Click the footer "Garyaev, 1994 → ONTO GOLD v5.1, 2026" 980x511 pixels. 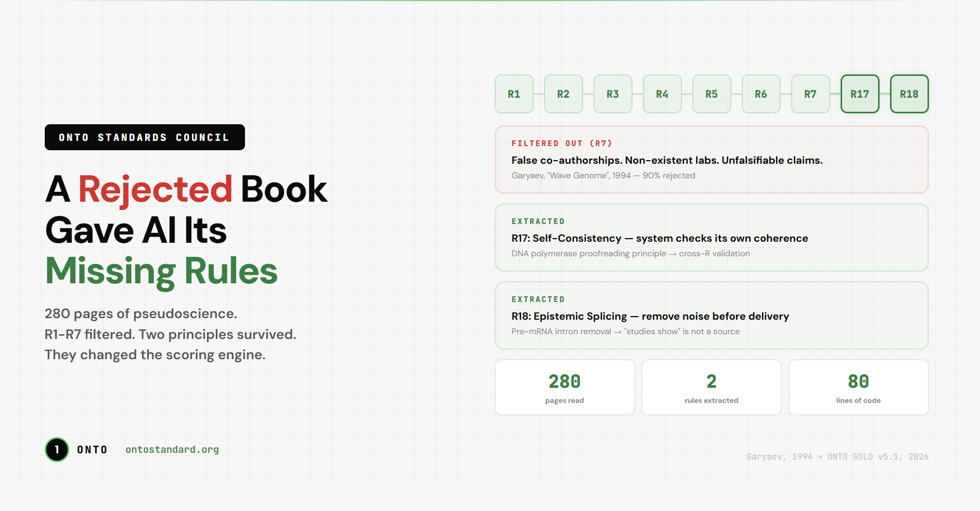click(x=837, y=456)
